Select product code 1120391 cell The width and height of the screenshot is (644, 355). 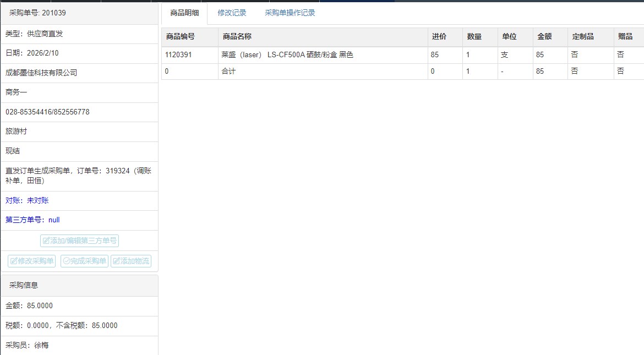[178, 55]
